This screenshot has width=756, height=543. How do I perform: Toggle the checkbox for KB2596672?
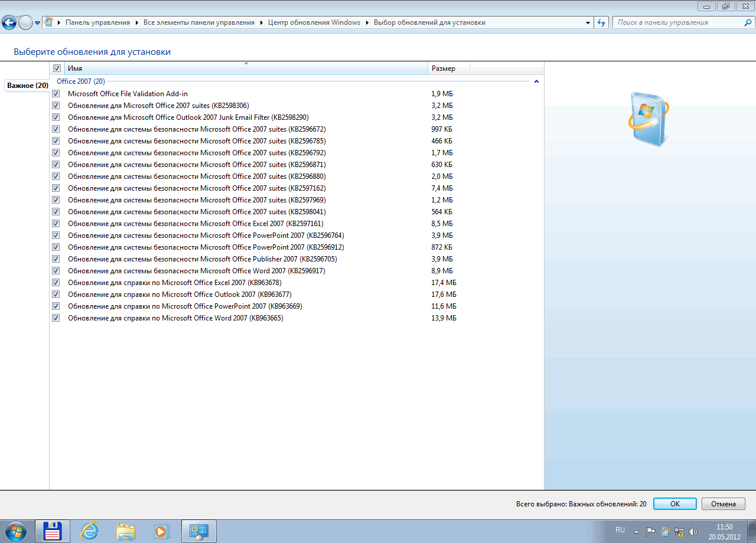click(x=56, y=129)
